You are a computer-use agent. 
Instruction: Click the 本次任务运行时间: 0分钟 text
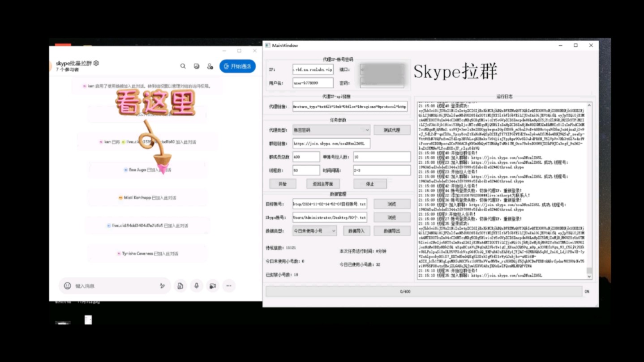(x=363, y=251)
